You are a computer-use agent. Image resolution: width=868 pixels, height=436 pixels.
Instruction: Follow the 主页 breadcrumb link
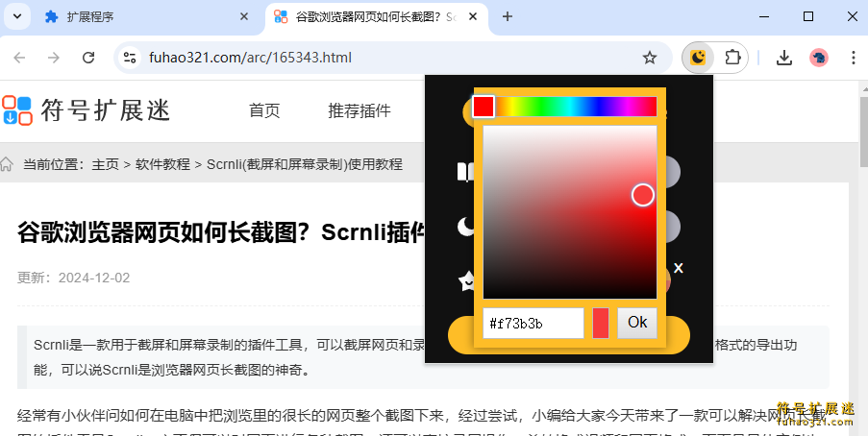coord(105,164)
